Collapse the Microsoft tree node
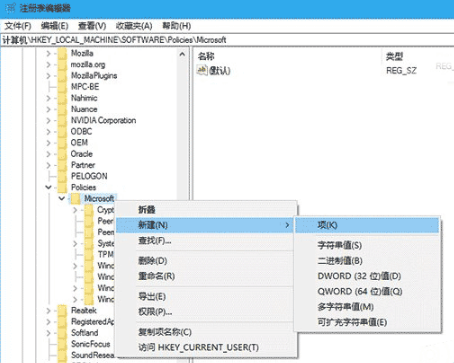Image resolution: width=454 pixels, height=363 pixels. point(62,199)
